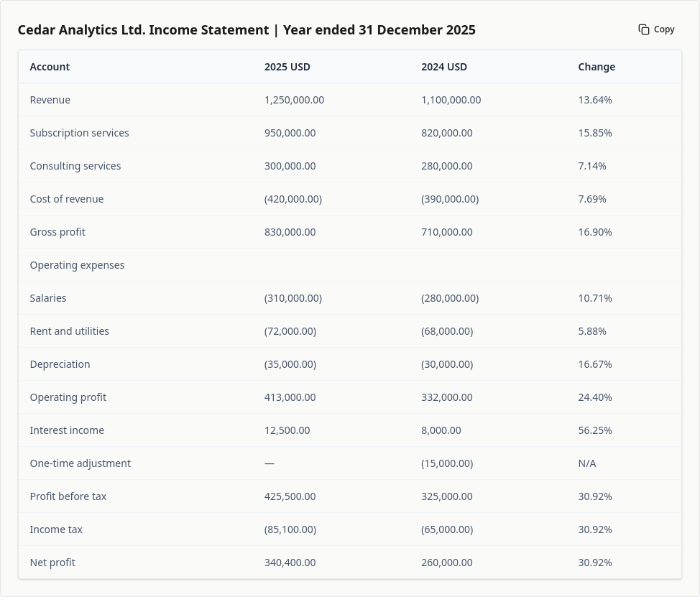The image size is (700, 597).
Task: Click the 10.71% change value
Action: [594, 298]
